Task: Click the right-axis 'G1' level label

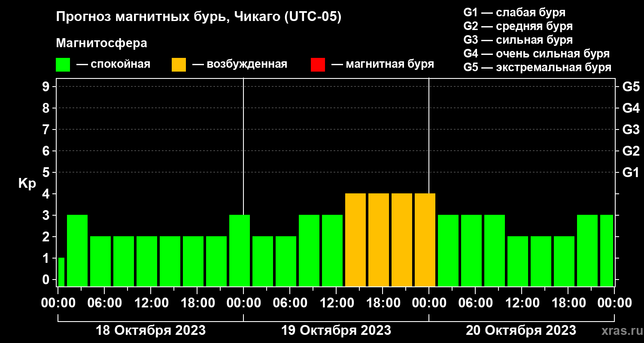Action: click(631, 172)
